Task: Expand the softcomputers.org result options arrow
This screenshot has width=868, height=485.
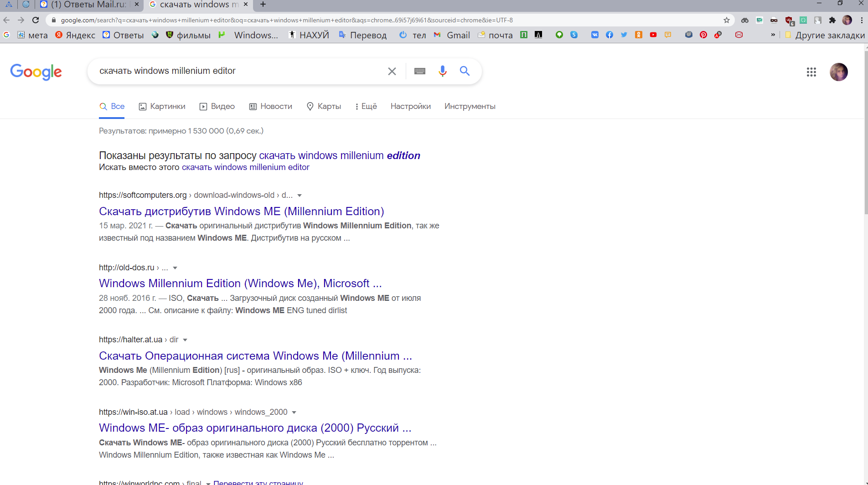Action: coord(300,196)
